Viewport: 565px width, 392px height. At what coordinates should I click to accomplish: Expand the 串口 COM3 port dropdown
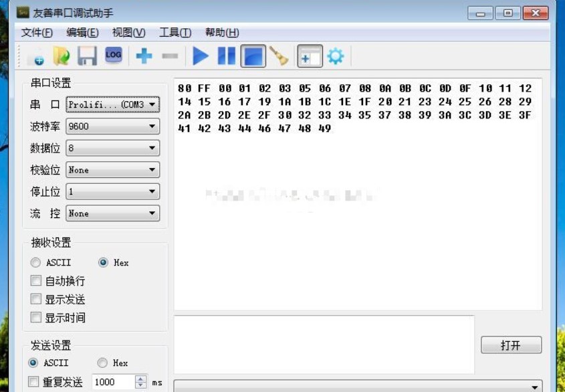pyautogui.click(x=112, y=104)
